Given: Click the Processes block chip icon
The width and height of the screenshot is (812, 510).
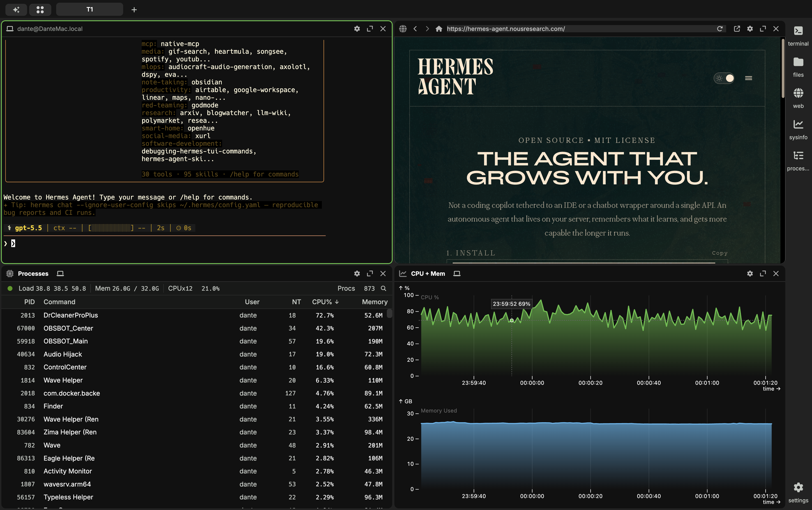Looking at the screenshot, I should tap(10, 274).
